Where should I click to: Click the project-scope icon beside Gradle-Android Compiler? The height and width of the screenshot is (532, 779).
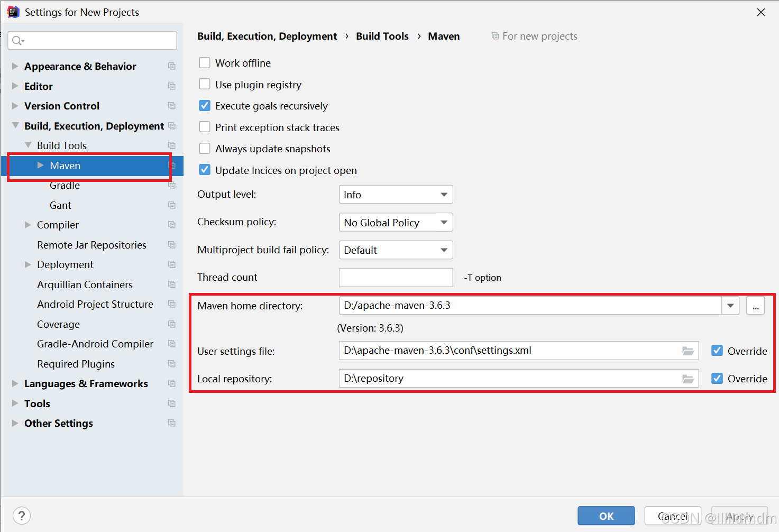(172, 344)
